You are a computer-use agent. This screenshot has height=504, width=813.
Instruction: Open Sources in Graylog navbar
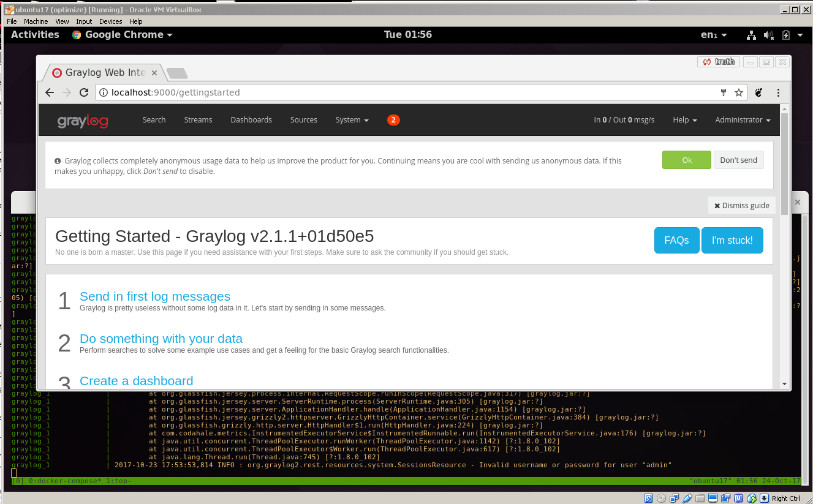click(304, 120)
